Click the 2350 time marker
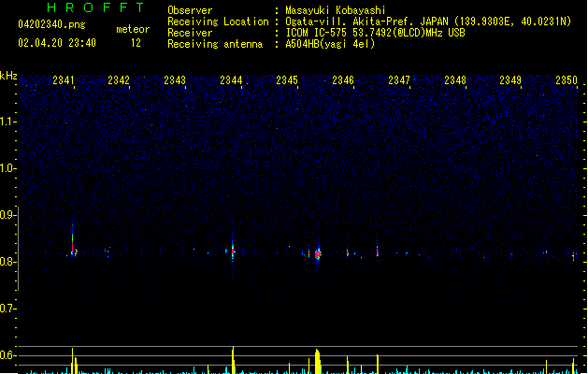This screenshot has width=588, height=374. click(x=566, y=80)
